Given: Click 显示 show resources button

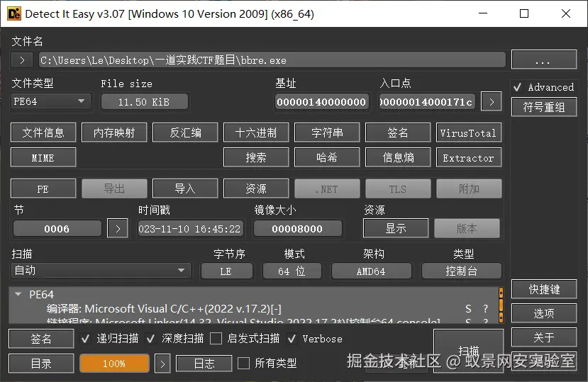Looking at the screenshot, I should click(396, 228).
